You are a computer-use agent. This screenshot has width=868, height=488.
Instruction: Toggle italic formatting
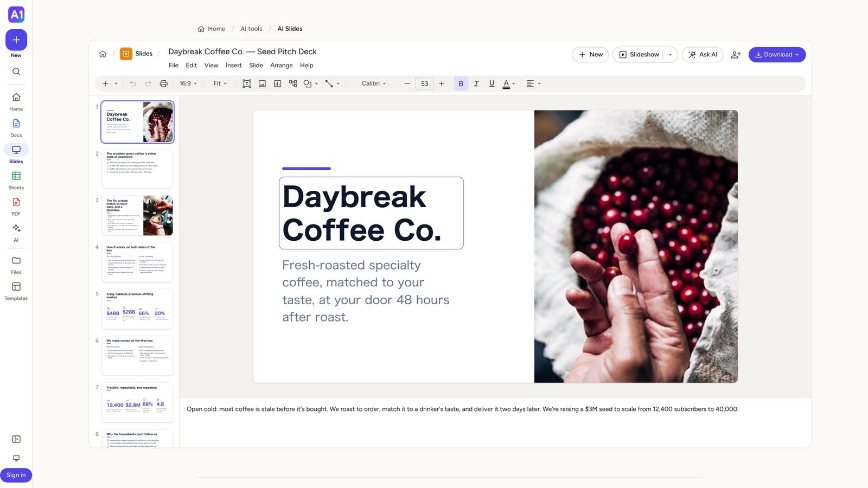click(476, 84)
